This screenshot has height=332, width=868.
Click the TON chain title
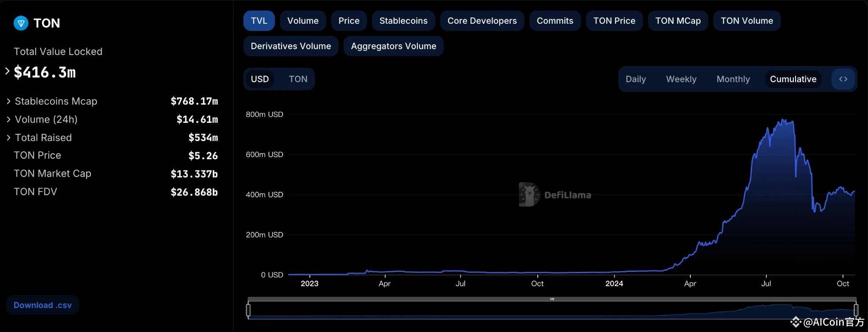point(47,23)
